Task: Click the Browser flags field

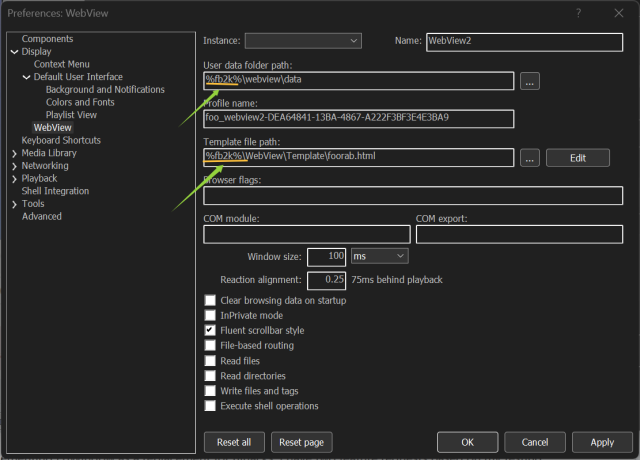Action: [413, 196]
